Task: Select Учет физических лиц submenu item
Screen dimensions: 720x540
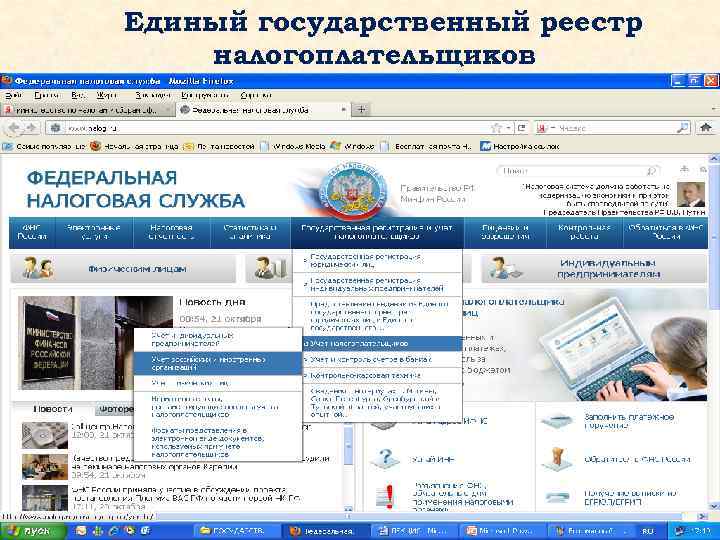Action: [218, 383]
